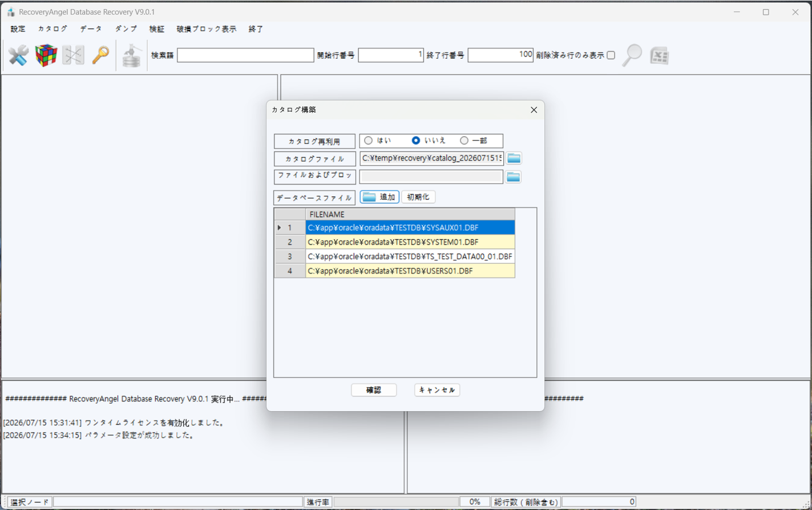812x510 pixels.
Task: Open the カタログ menu
Action: pyautogui.click(x=52, y=29)
